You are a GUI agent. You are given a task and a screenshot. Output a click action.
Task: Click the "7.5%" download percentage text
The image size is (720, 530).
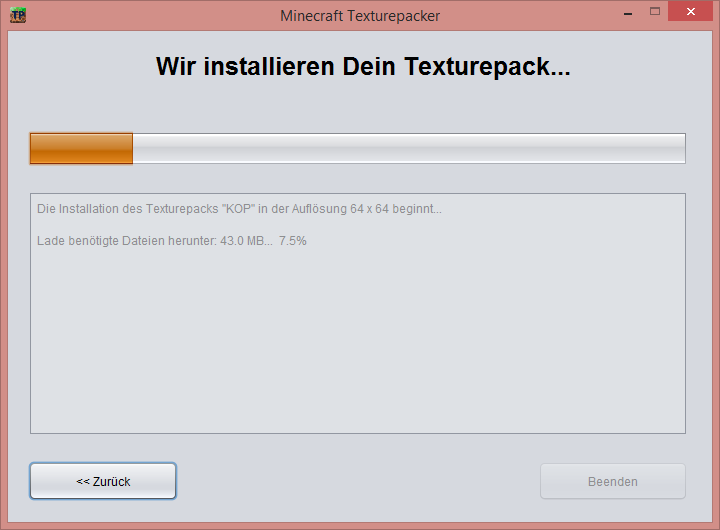coord(292,241)
